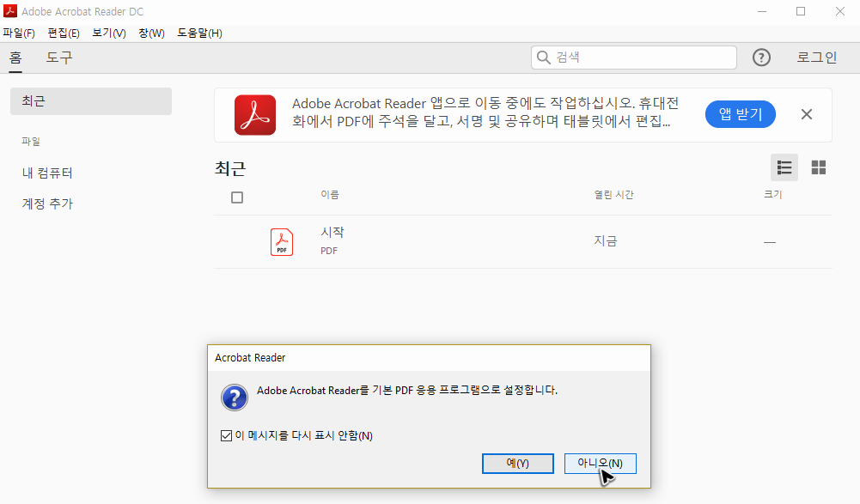860x504 pixels.
Task: Click the 예(Y) button
Action: [x=518, y=464]
